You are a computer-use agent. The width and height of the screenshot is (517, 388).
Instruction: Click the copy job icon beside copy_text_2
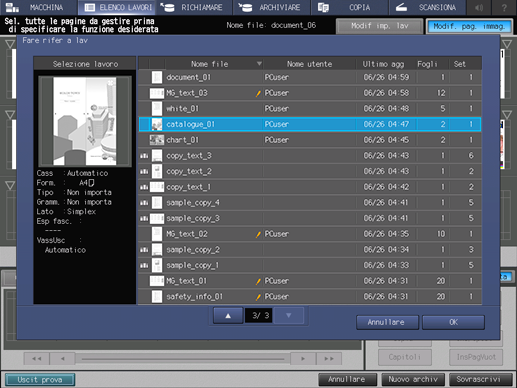144,171
